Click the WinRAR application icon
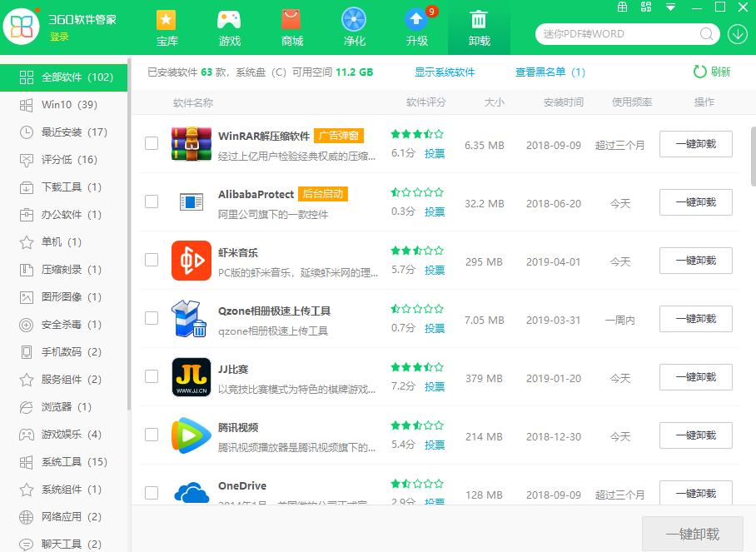Screen dimensions: 756x552 tap(195, 144)
